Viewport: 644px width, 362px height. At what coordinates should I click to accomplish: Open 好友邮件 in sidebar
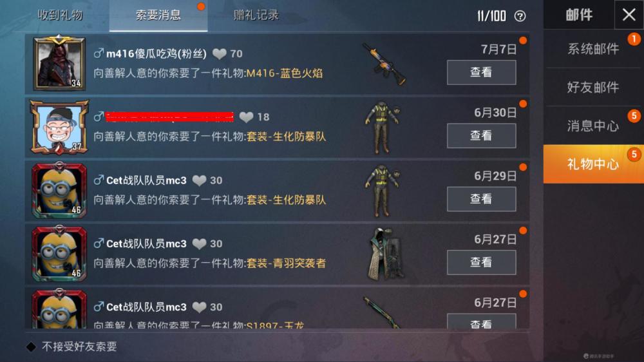[593, 87]
